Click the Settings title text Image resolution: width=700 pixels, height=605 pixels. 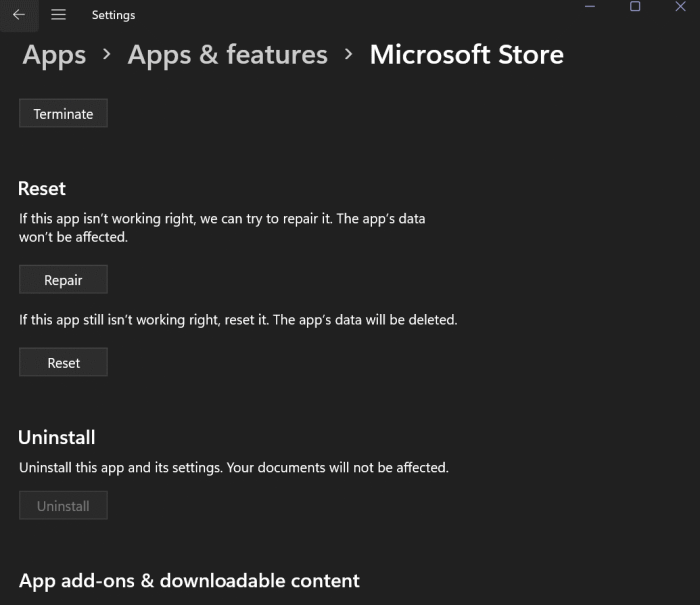point(113,15)
